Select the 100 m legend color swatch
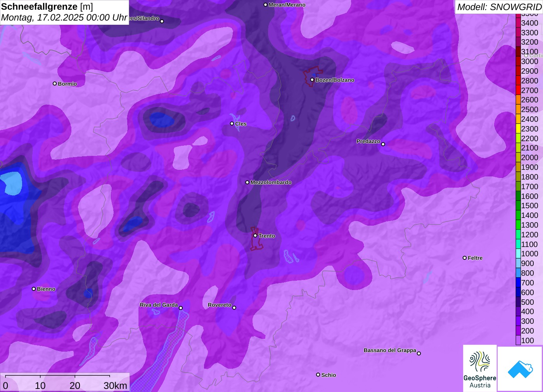 518,340
